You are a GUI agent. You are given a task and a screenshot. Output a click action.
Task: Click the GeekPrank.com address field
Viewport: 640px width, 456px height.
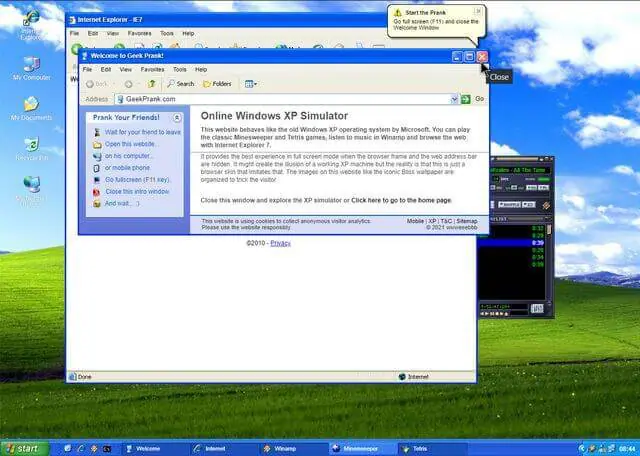pos(286,99)
